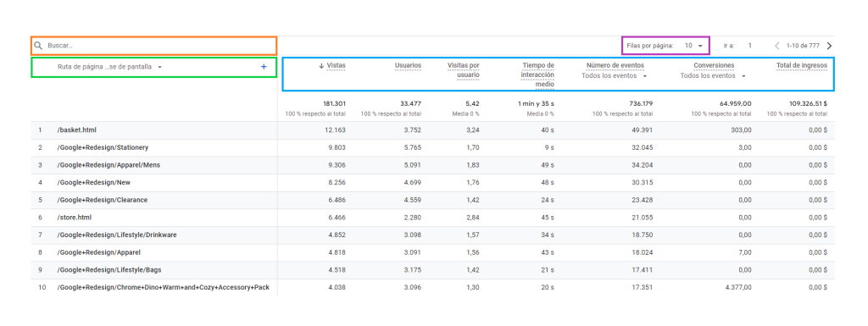Select the /Google+Redesign/New row
The height and width of the screenshot is (326, 868).
(432, 183)
